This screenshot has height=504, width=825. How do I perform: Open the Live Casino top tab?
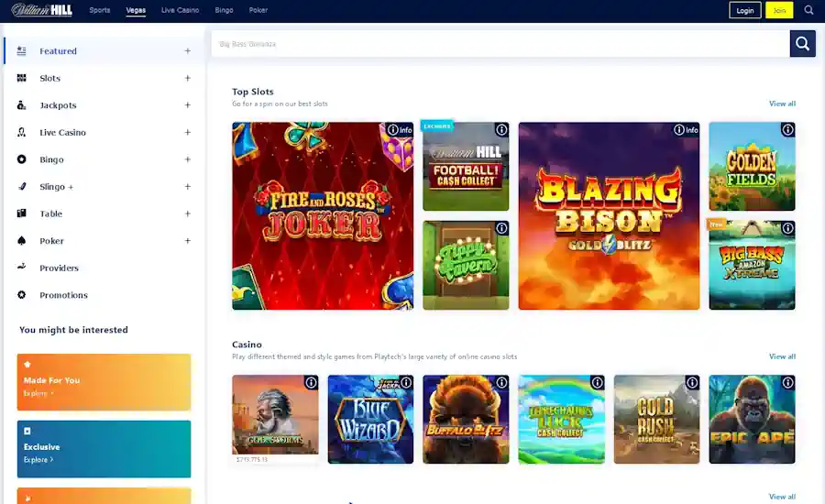180,10
